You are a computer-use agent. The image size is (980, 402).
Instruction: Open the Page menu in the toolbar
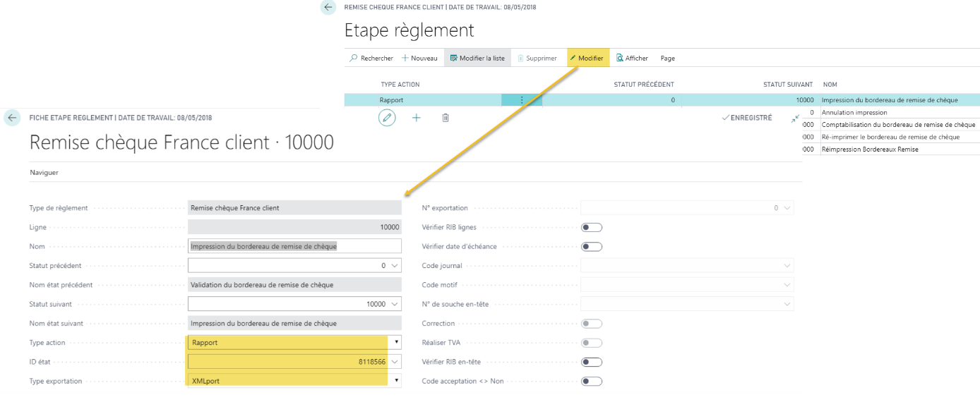click(x=667, y=59)
